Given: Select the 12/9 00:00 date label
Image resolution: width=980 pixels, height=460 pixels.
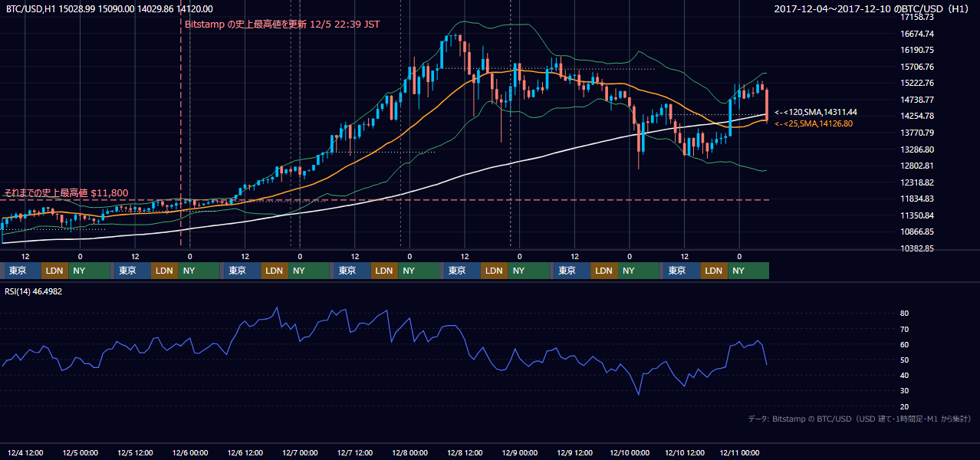Looking at the screenshot, I should click(519, 453).
